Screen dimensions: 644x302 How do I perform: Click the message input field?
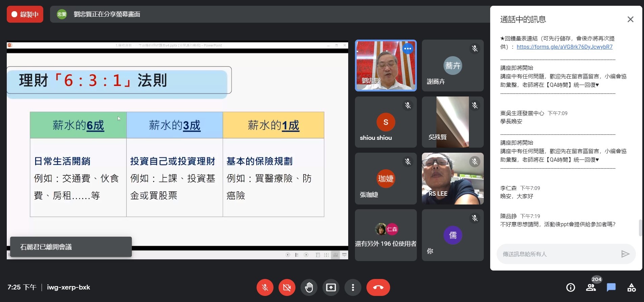click(558, 254)
